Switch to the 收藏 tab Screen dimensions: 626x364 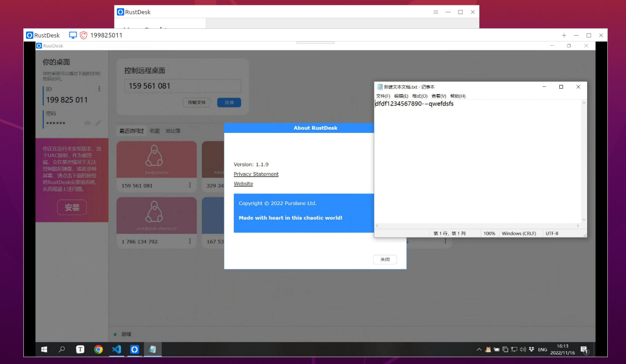[x=155, y=131]
